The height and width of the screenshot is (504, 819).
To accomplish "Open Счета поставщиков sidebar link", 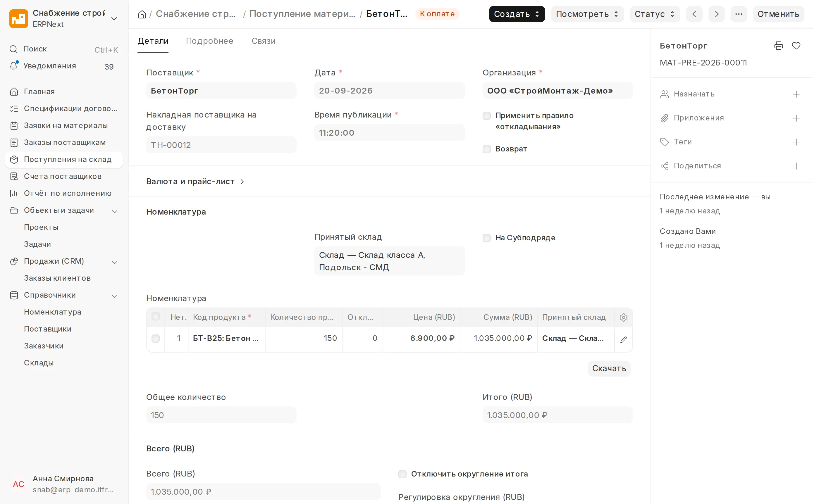I will (64, 177).
